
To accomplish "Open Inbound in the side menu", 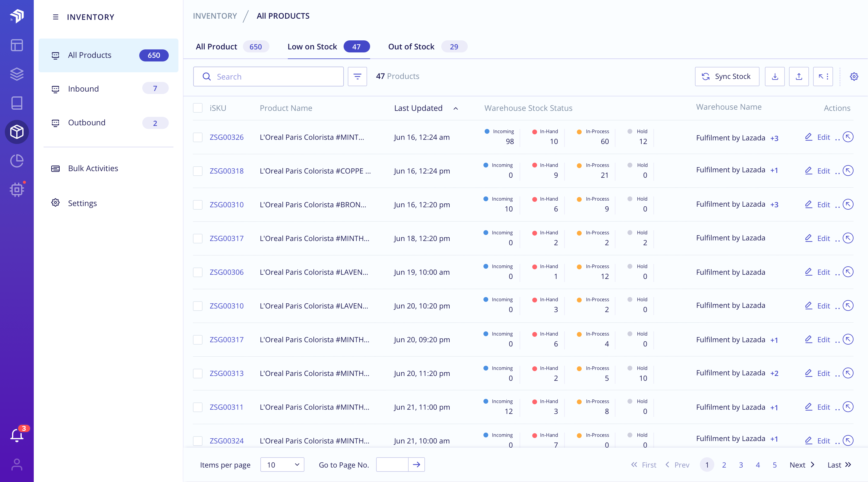I will (x=83, y=89).
